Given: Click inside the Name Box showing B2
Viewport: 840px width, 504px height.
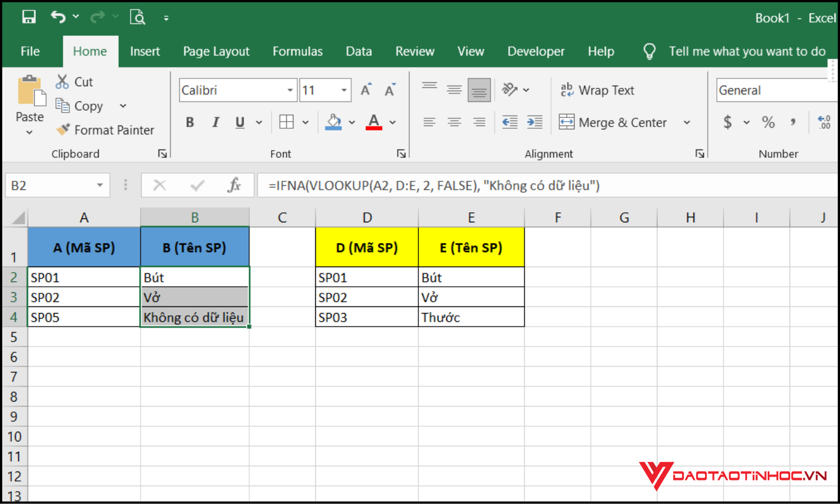Looking at the screenshot, I should 50,185.
